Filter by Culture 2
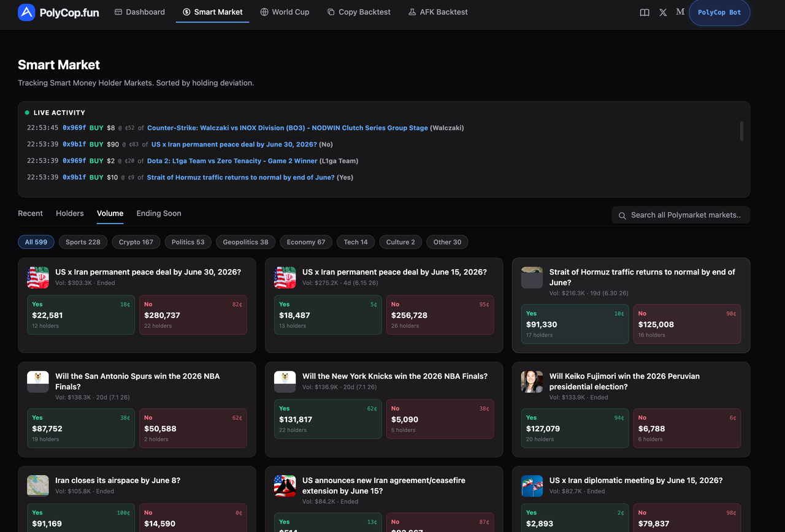 coord(400,242)
